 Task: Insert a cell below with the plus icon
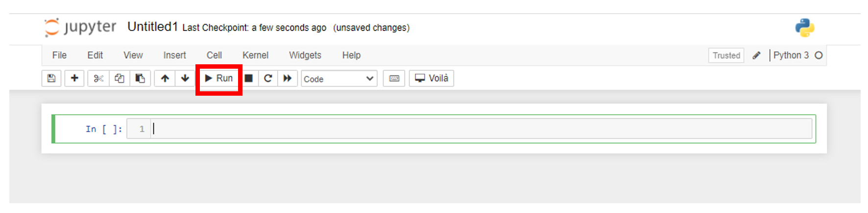coord(74,79)
